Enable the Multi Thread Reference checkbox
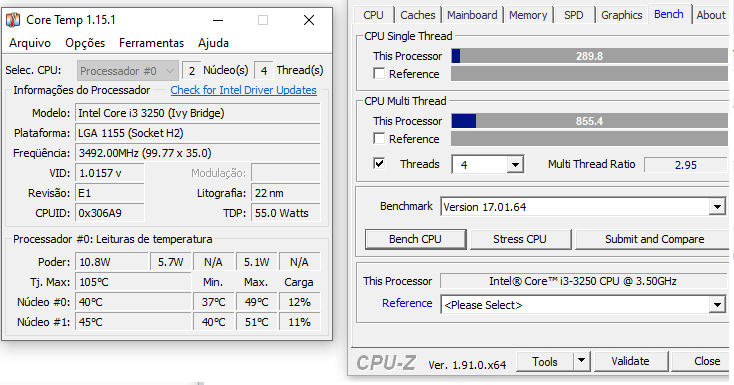734x385 pixels. point(379,139)
